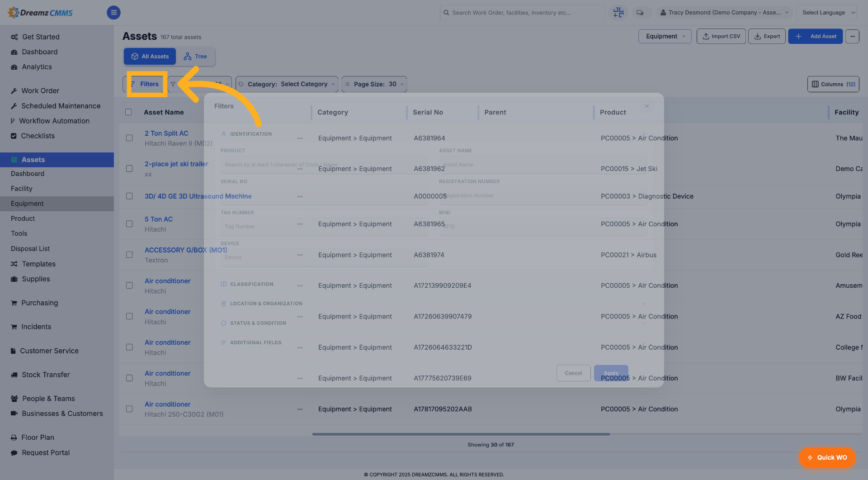Image resolution: width=868 pixels, height=480 pixels.
Task: Open the Category Select Category dropdown
Action: [x=287, y=84]
